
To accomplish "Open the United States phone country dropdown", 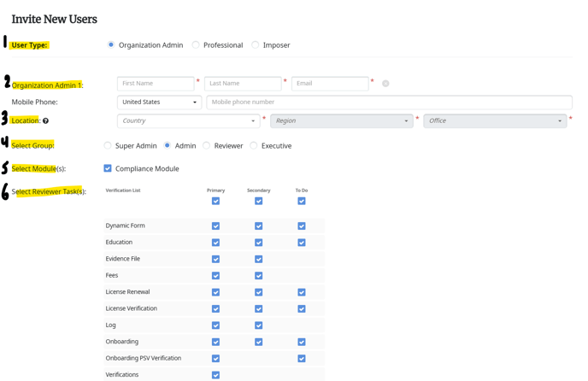I will (x=159, y=103).
